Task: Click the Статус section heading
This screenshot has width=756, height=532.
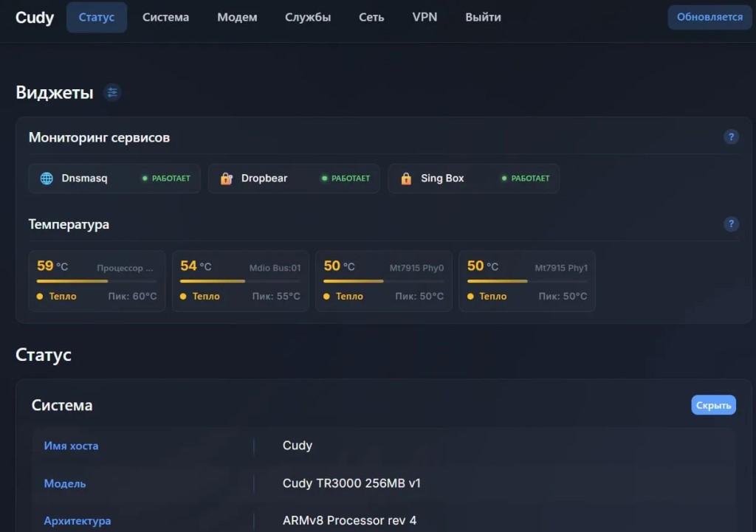Action: coord(44,355)
